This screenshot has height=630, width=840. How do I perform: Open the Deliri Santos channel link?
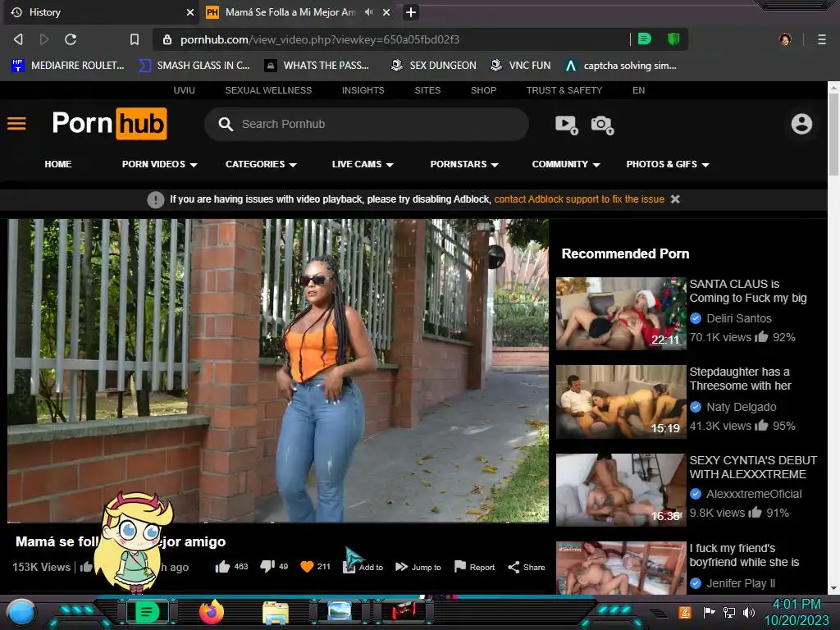(739, 318)
